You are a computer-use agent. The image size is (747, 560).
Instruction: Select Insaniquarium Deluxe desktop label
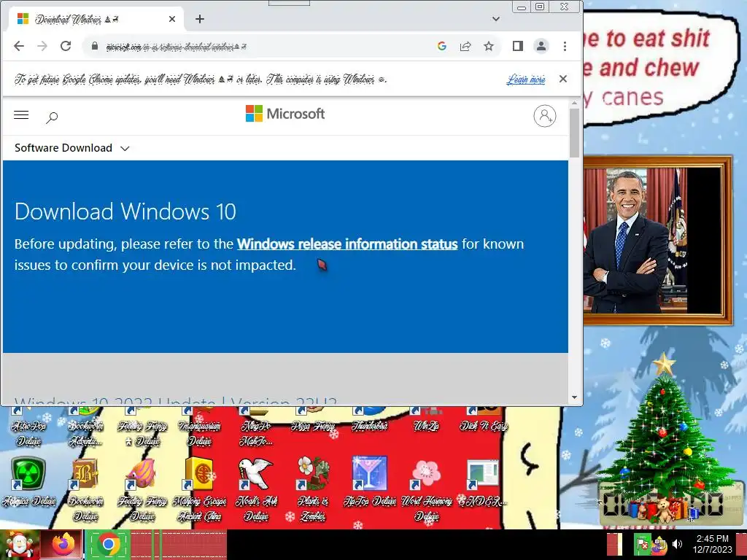point(199,433)
